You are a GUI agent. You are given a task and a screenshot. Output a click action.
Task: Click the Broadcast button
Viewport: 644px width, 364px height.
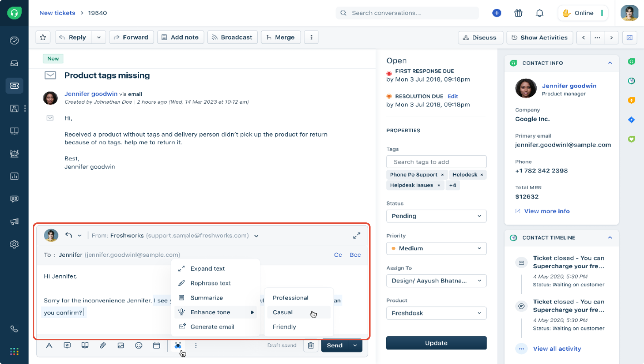(232, 37)
